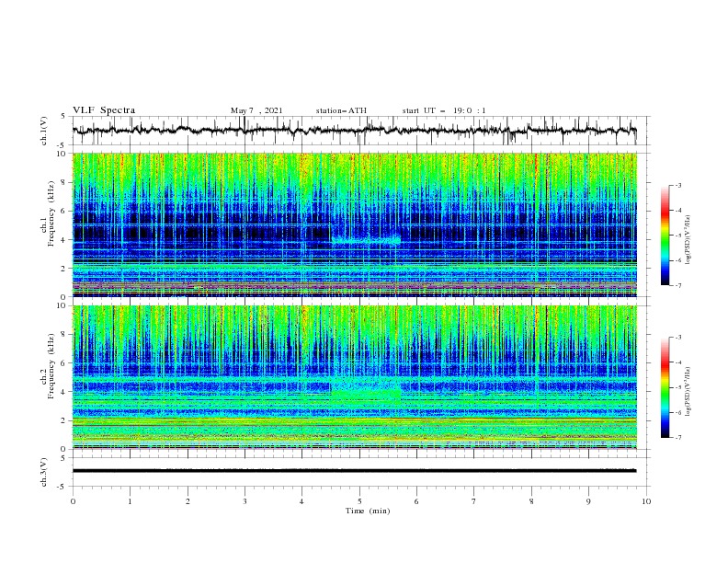Click the "station=ATH" header label
The height and width of the screenshot is (563, 728).
tap(341, 110)
